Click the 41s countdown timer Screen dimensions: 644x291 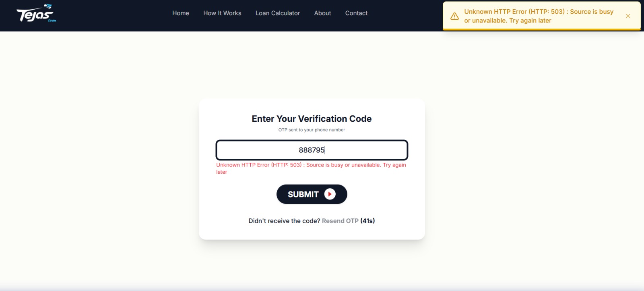tap(367, 221)
